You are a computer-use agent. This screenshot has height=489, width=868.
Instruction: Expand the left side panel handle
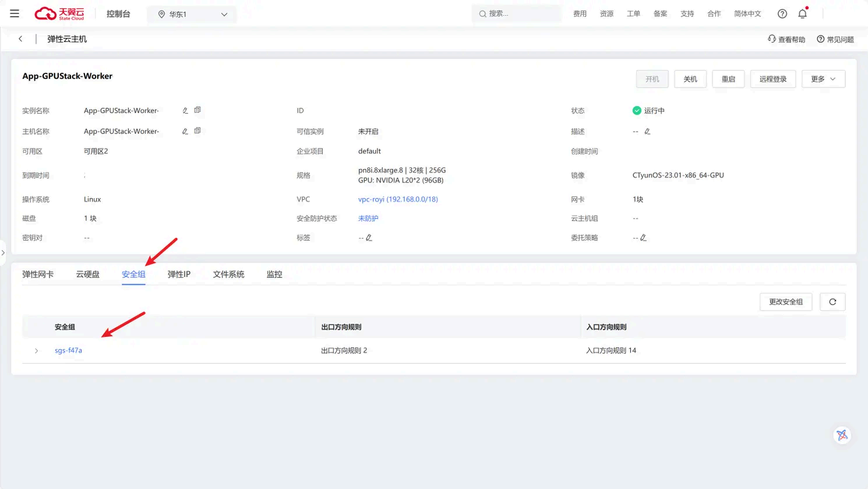point(3,253)
